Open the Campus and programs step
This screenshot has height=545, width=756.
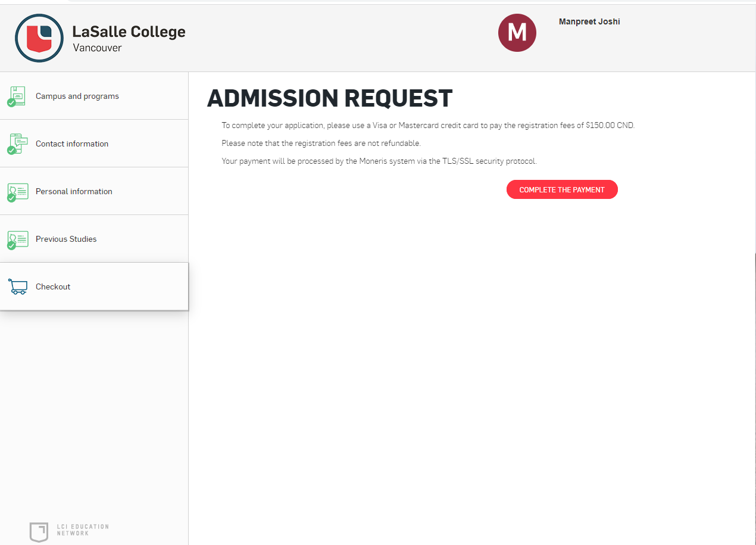coord(94,96)
